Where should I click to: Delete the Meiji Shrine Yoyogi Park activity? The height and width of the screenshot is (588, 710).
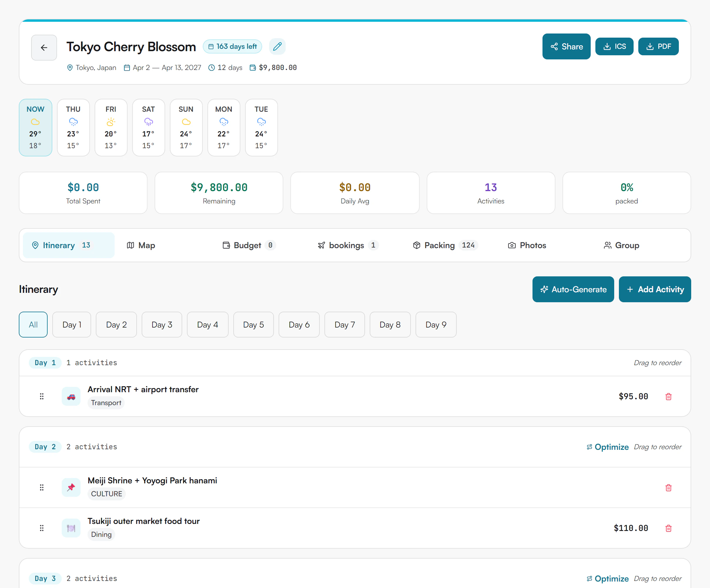(668, 487)
